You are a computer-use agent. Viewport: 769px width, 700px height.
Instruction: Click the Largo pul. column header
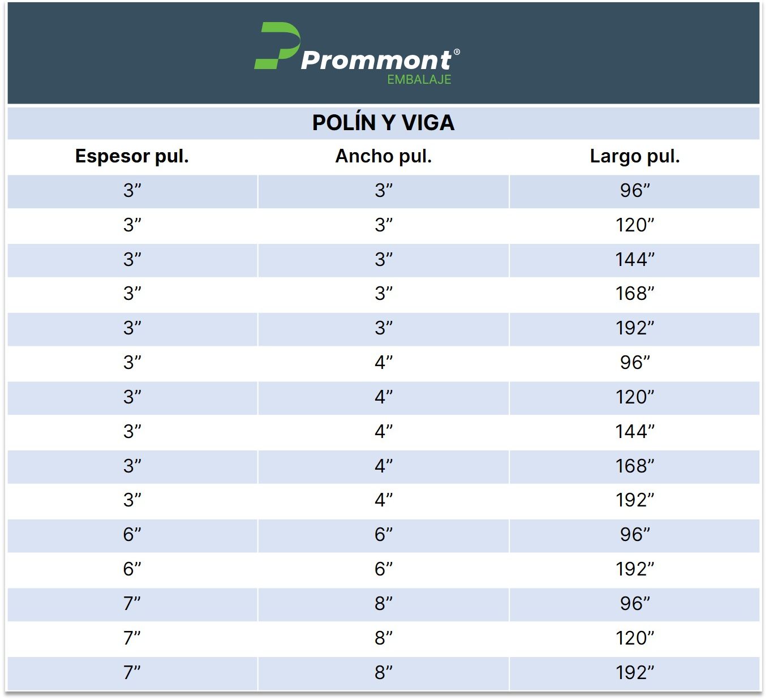coord(634,156)
